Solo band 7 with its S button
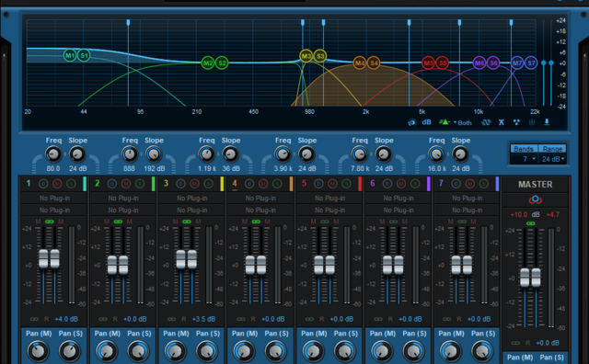Screen dimensions: 589x364 tap(484, 184)
